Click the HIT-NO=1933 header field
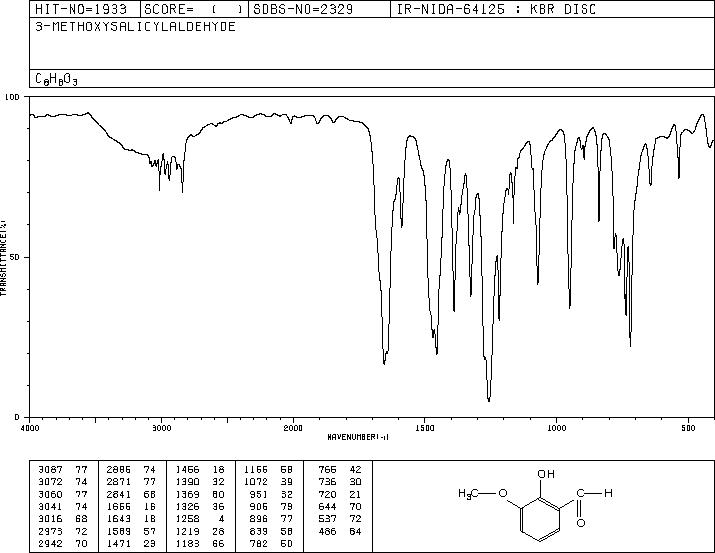This screenshot has width=715, height=553. (x=85, y=9)
